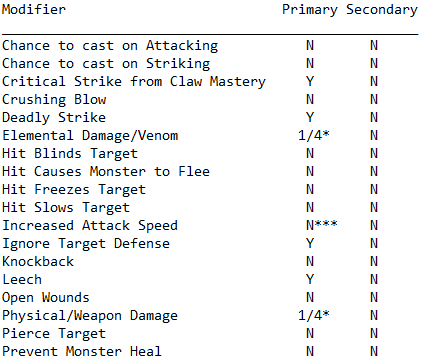Click the Leech primary Y value
421x363 pixels.
point(310,279)
